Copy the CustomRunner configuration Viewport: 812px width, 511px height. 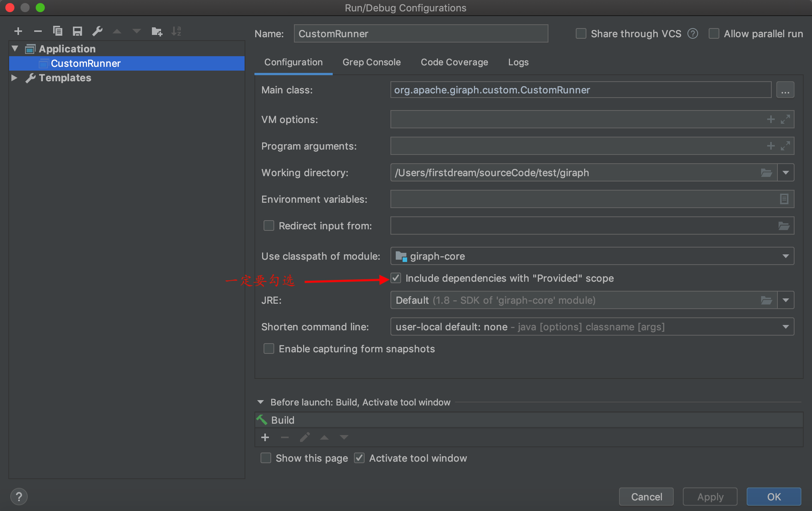coord(58,31)
